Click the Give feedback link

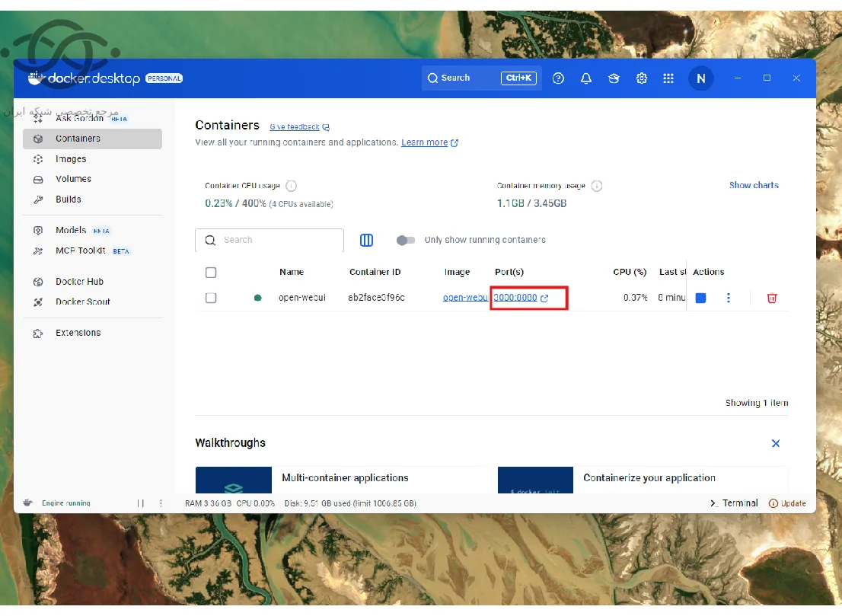299,127
